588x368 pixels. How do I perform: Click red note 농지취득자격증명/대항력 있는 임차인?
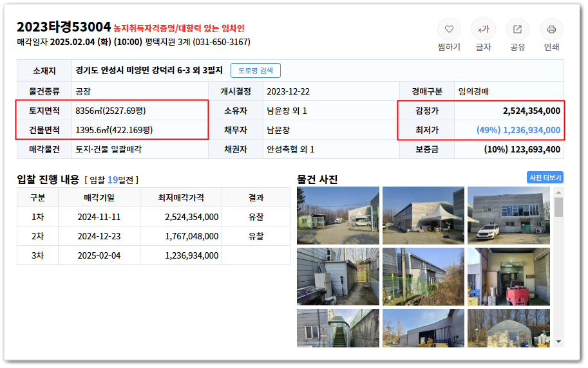[x=179, y=28]
